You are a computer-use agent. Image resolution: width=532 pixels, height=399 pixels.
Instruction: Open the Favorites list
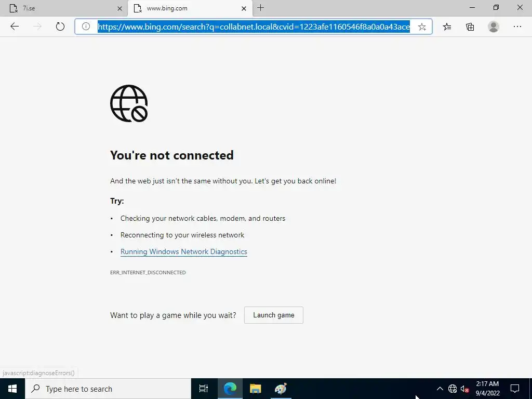click(x=447, y=26)
